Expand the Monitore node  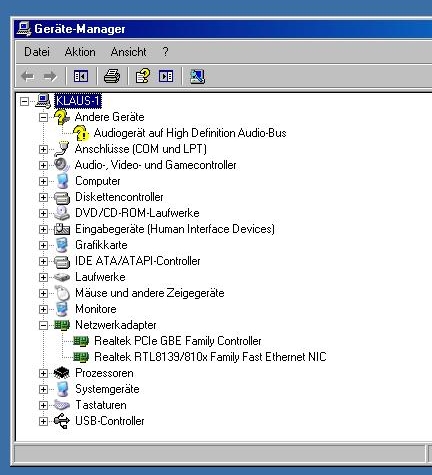point(43,309)
